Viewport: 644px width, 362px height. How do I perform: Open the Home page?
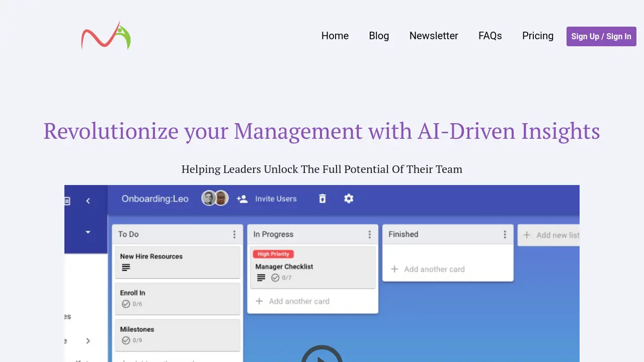tap(335, 36)
